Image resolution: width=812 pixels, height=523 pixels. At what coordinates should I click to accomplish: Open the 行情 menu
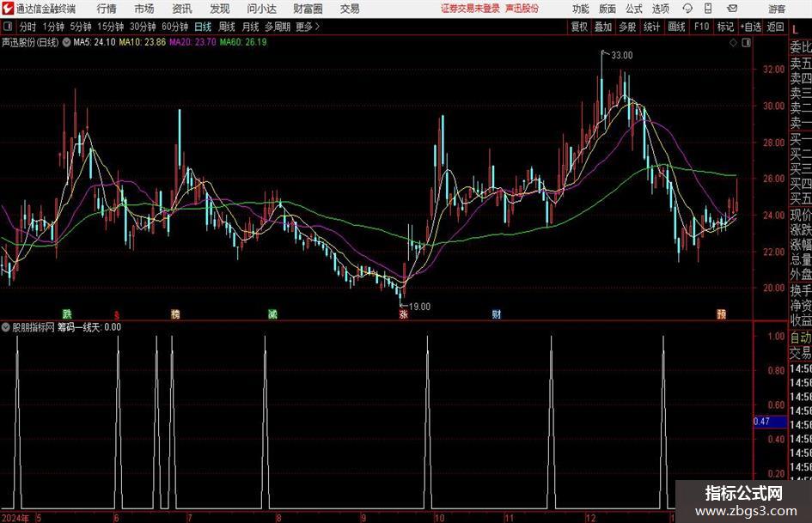(x=107, y=9)
